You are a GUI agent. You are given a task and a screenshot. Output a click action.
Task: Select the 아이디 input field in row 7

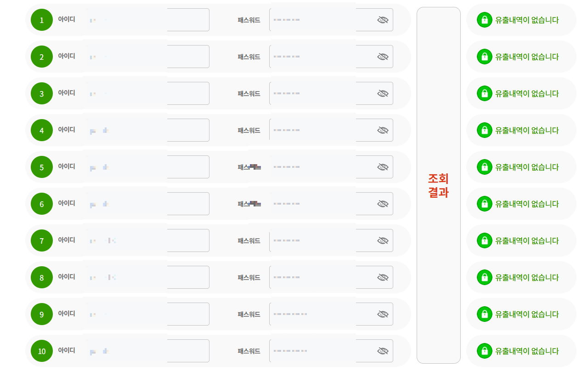(147, 240)
